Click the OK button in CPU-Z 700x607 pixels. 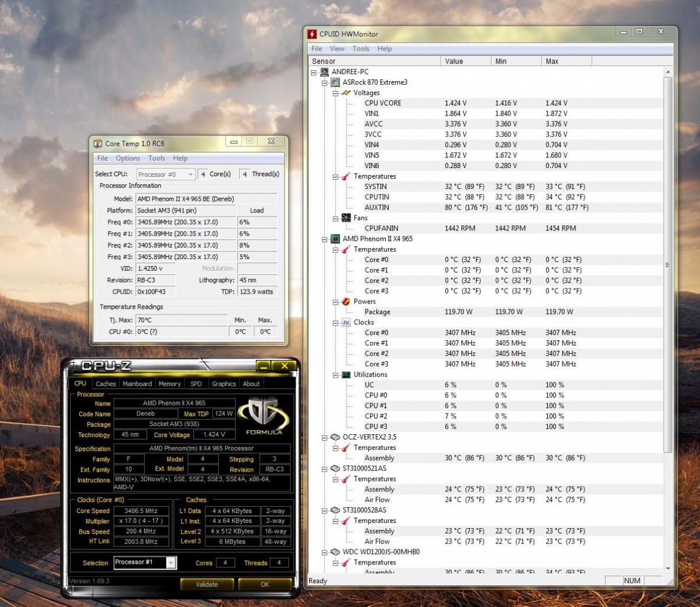point(265,584)
